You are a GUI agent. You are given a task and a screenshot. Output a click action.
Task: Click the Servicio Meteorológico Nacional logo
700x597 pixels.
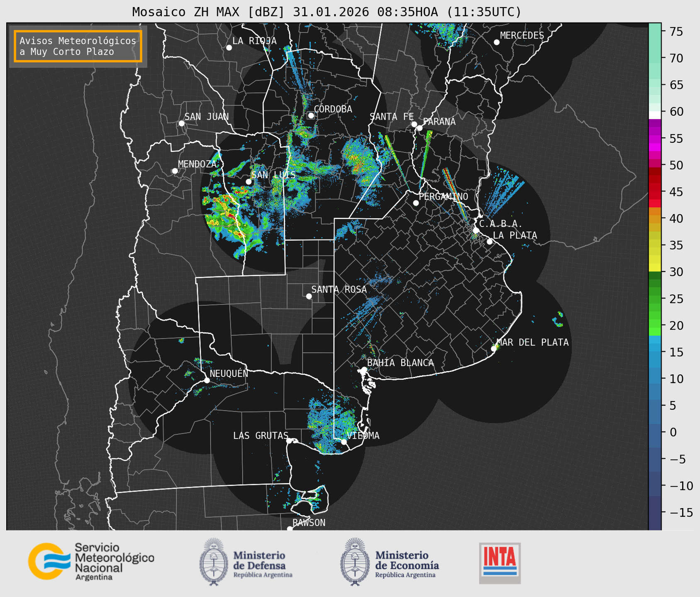tap(91, 562)
